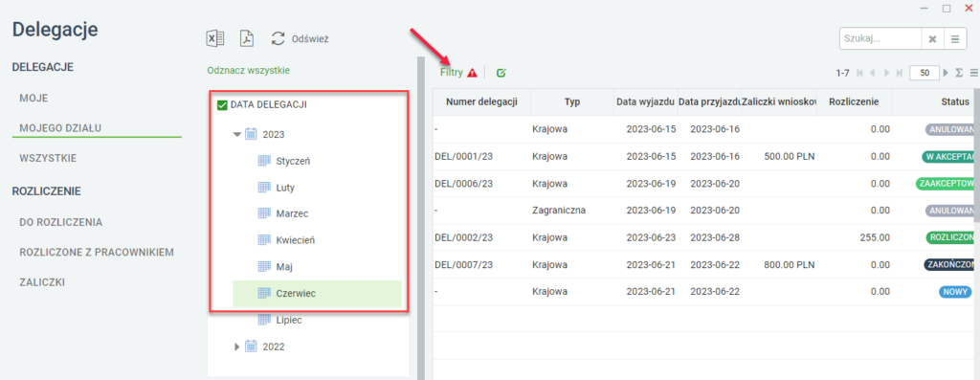Click Odznacz wszystkie link
The image size is (980, 380).
coord(249,71)
